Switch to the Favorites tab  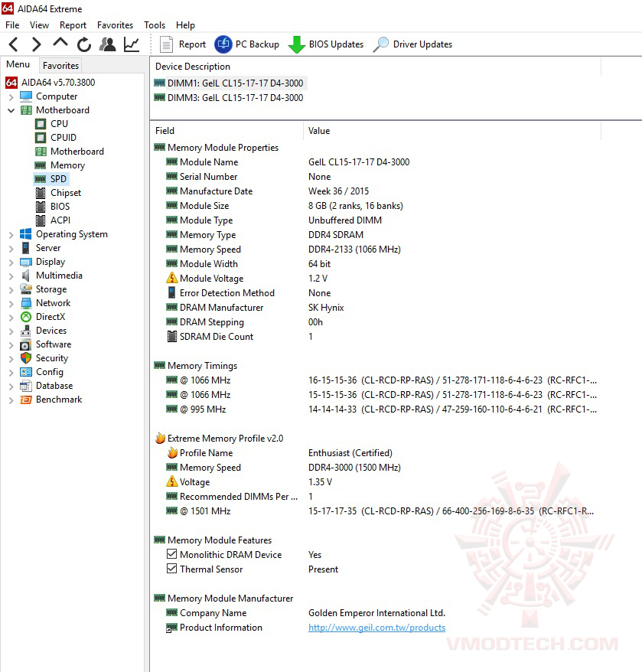60,66
